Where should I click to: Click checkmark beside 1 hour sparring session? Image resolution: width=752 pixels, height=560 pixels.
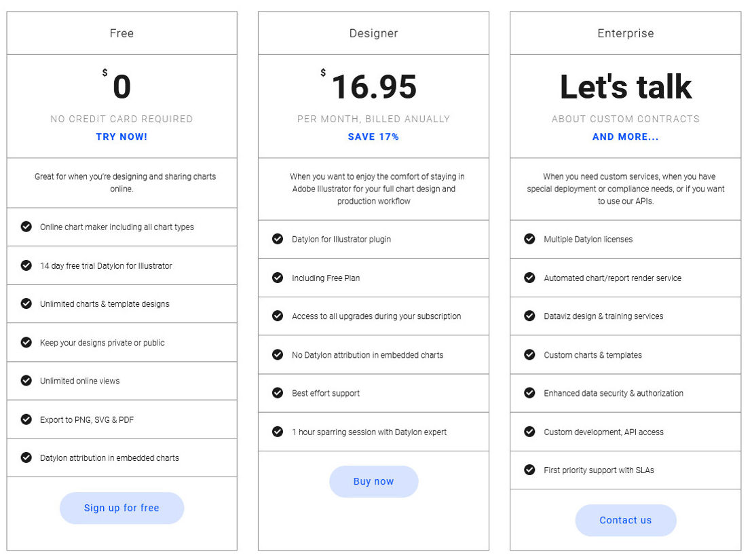278,432
